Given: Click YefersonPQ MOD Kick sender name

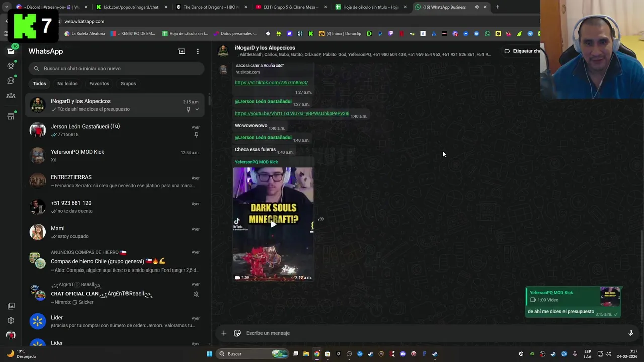Looking at the screenshot, I should pyautogui.click(x=256, y=162).
